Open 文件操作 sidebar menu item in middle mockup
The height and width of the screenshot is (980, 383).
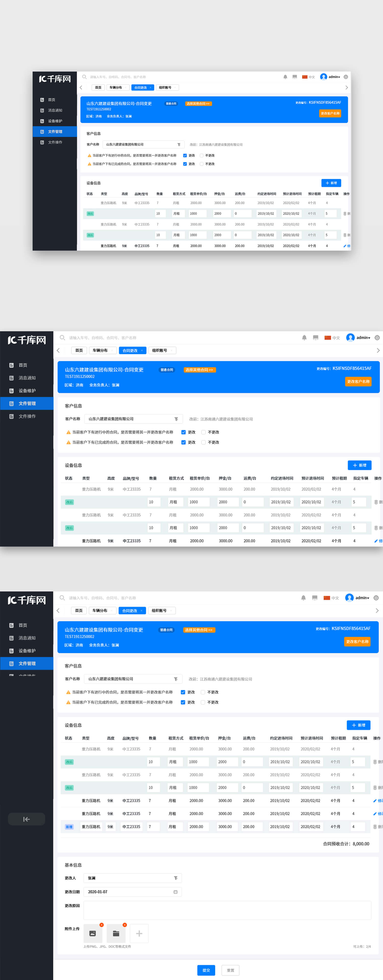[27, 416]
